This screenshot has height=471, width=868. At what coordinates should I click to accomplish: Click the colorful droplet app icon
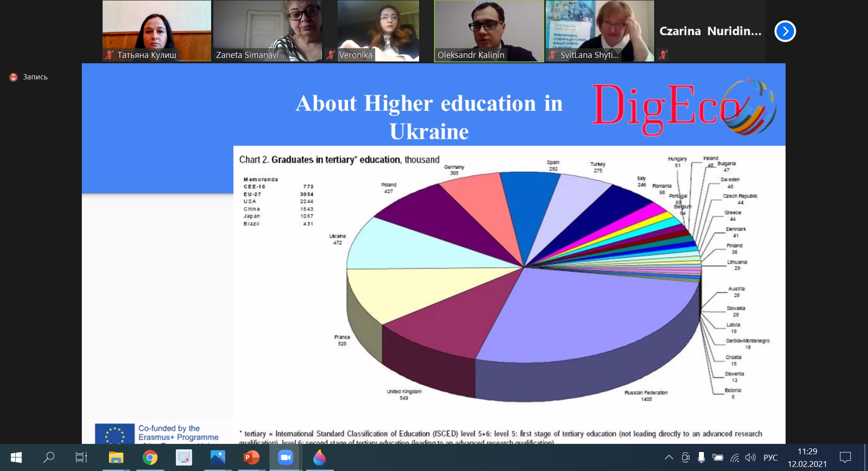pyautogui.click(x=319, y=457)
